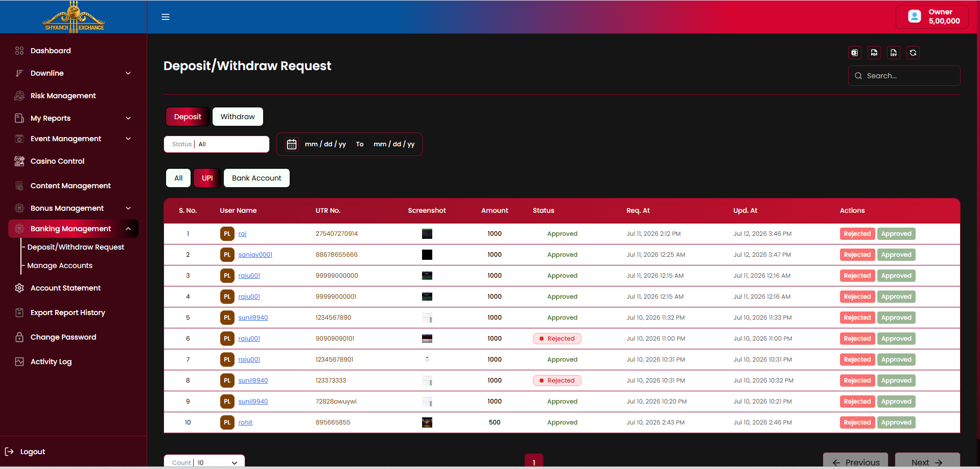Click the Content Management sidebar icon
The image size is (980, 469).
click(x=19, y=186)
